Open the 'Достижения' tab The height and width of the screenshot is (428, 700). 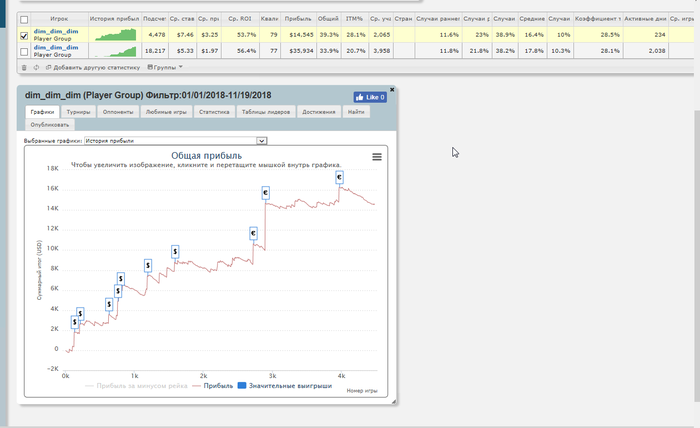click(319, 112)
